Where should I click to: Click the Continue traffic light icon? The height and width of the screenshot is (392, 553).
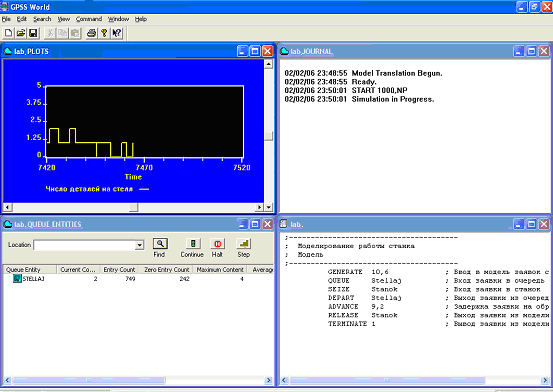(x=193, y=243)
